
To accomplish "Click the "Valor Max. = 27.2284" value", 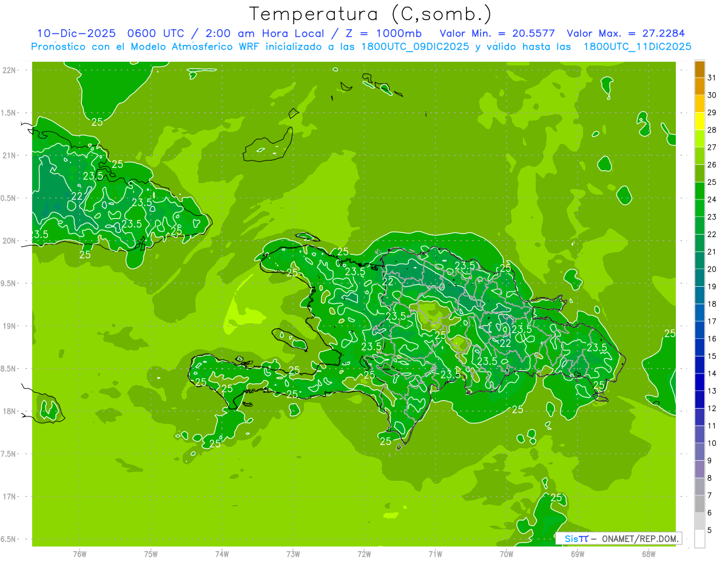I will [626, 33].
